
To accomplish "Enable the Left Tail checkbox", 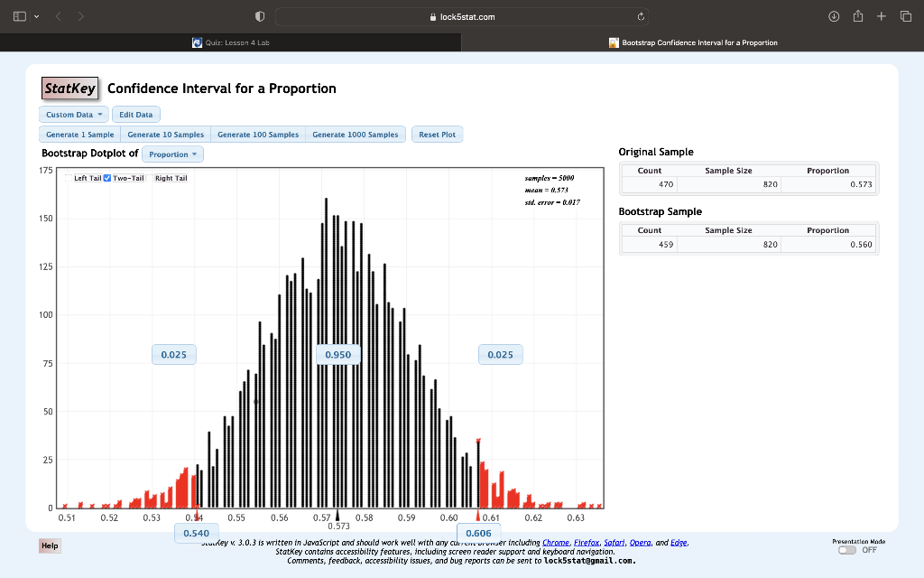I will coord(68,177).
